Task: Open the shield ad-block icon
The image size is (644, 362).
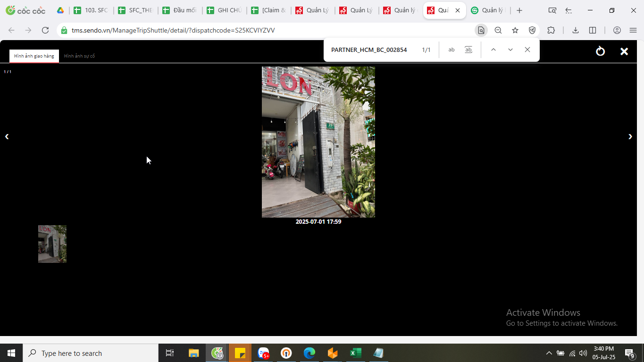Action: click(x=532, y=30)
